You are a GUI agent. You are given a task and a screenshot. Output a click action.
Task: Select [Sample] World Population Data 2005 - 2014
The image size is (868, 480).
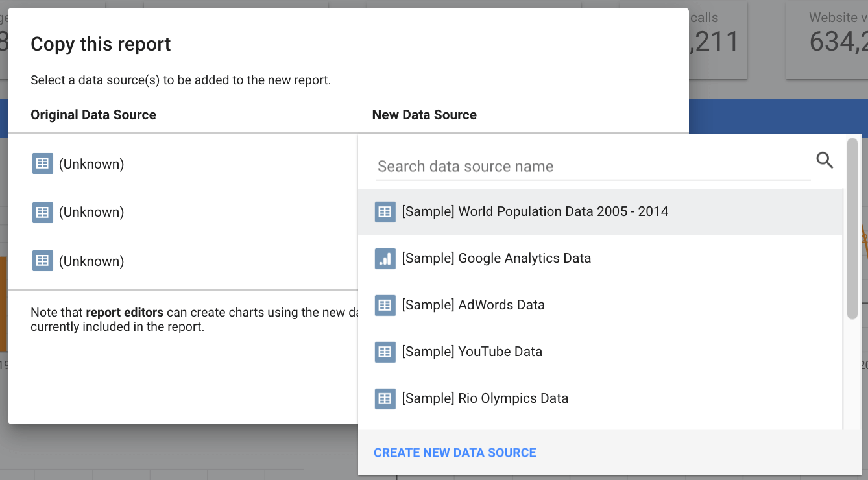[x=535, y=211]
